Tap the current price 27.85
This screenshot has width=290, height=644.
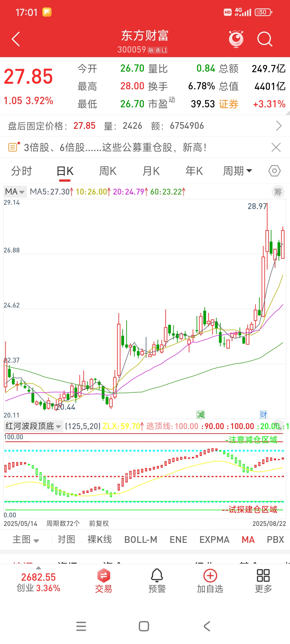coord(28,76)
